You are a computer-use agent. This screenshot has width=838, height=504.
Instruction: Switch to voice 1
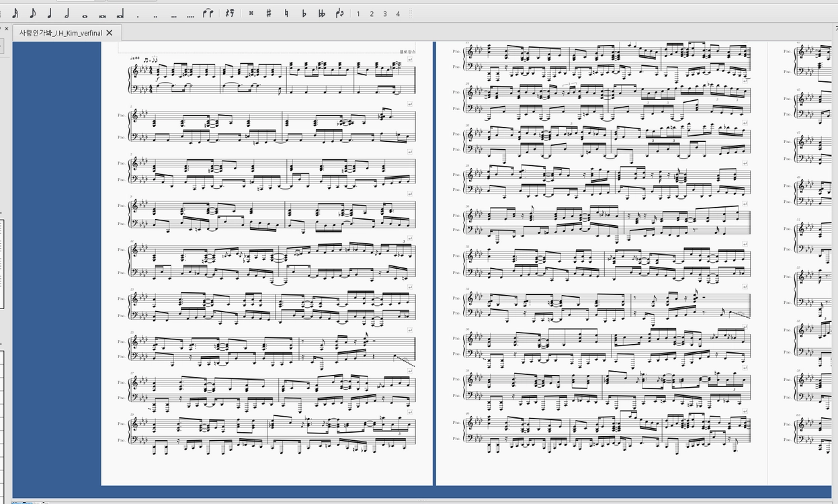coord(358,13)
